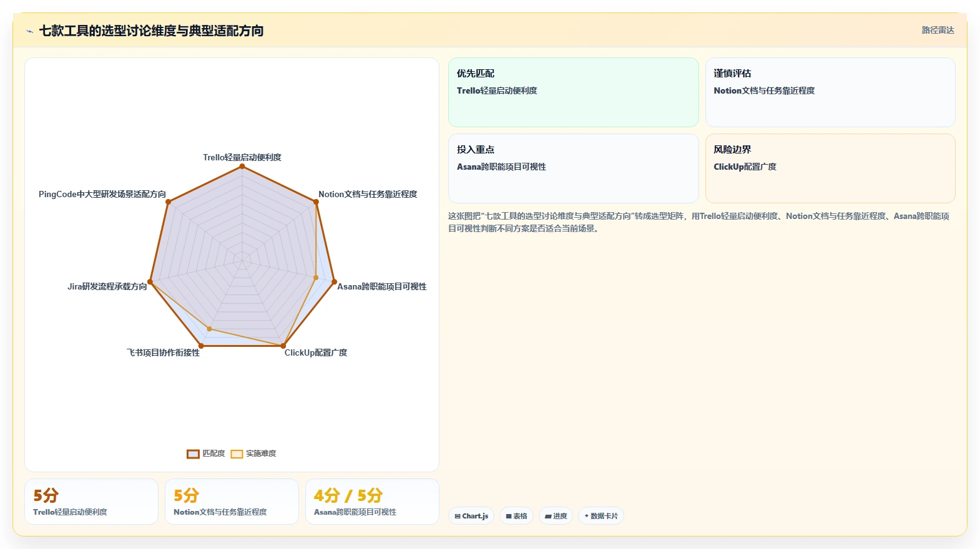Click the radar data point at Trello vertex
Image resolution: width=980 pixels, height=549 pixels.
tap(242, 166)
